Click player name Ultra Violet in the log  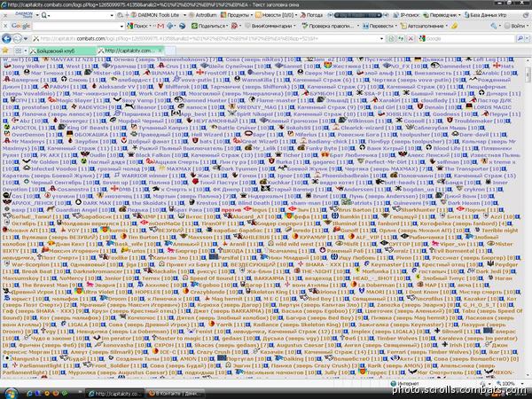[97, 292]
